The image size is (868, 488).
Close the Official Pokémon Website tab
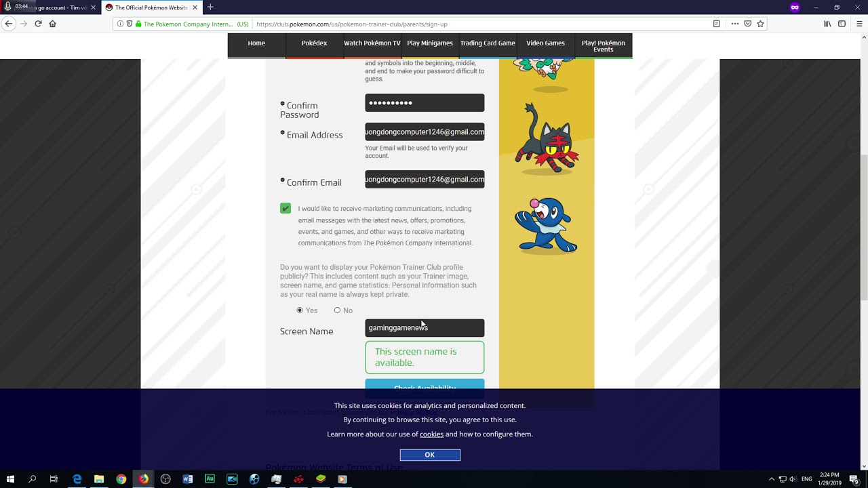[x=195, y=7]
